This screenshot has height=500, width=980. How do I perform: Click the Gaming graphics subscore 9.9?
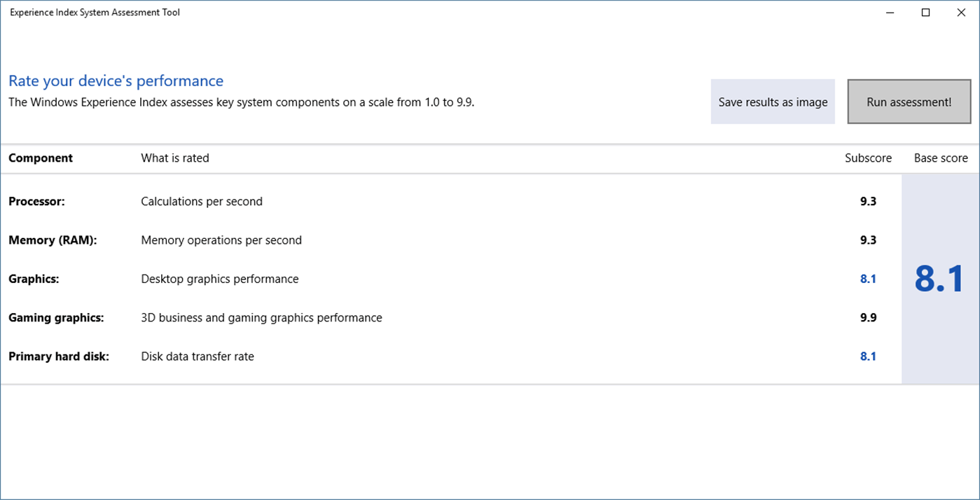868,318
